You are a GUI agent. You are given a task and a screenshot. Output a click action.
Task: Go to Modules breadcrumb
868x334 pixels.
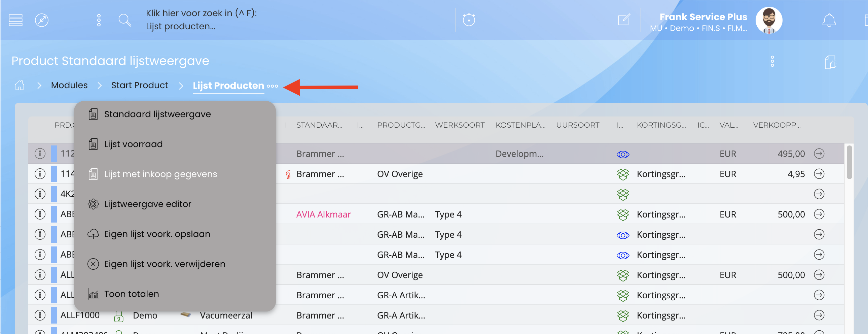click(x=69, y=86)
